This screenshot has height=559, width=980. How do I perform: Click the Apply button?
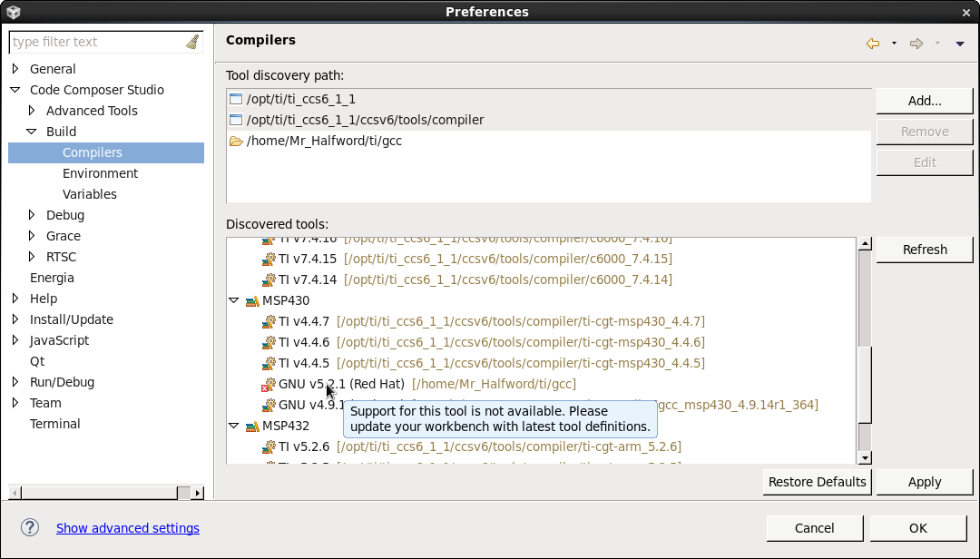click(925, 482)
